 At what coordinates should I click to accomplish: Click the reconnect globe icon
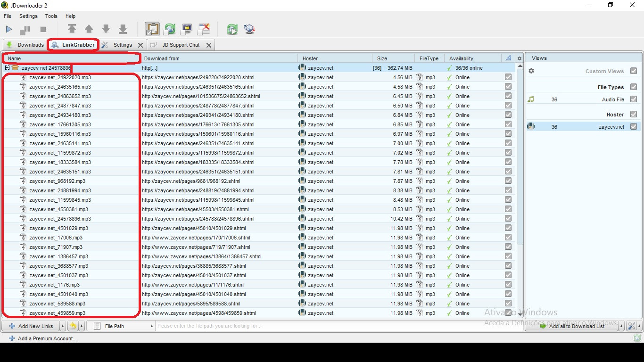(x=249, y=29)
